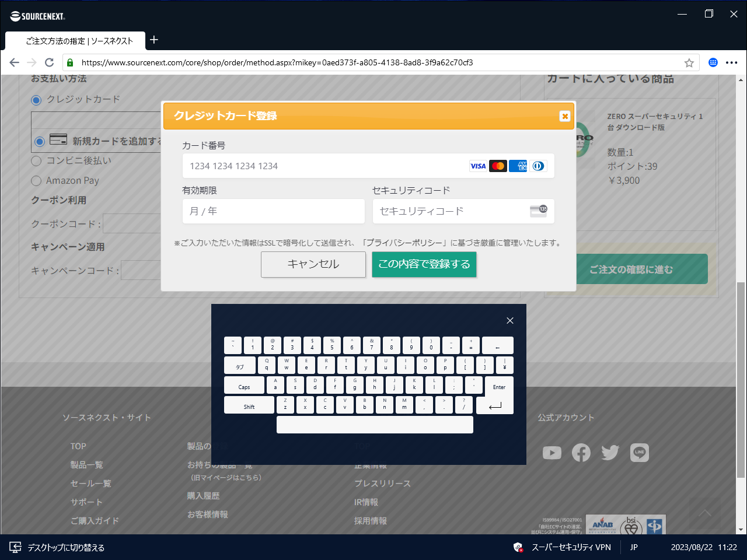Open the Twitter official account icon
This screenshot has width=747, height=560.
pos(610,452)
